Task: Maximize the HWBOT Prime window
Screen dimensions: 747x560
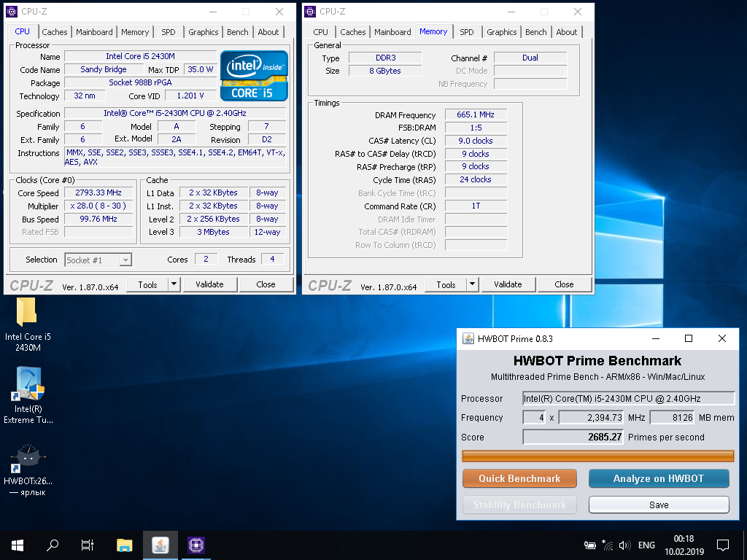Action: click(x=689, y=338)
